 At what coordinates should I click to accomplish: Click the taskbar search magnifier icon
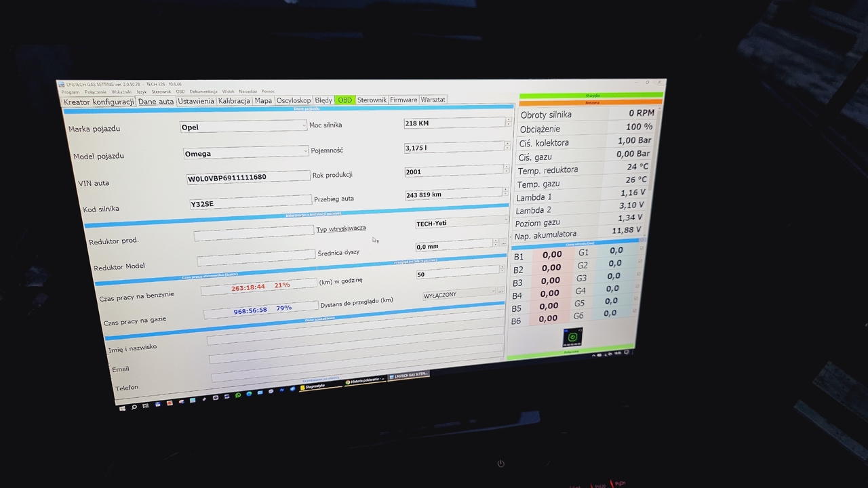point(134,407)
